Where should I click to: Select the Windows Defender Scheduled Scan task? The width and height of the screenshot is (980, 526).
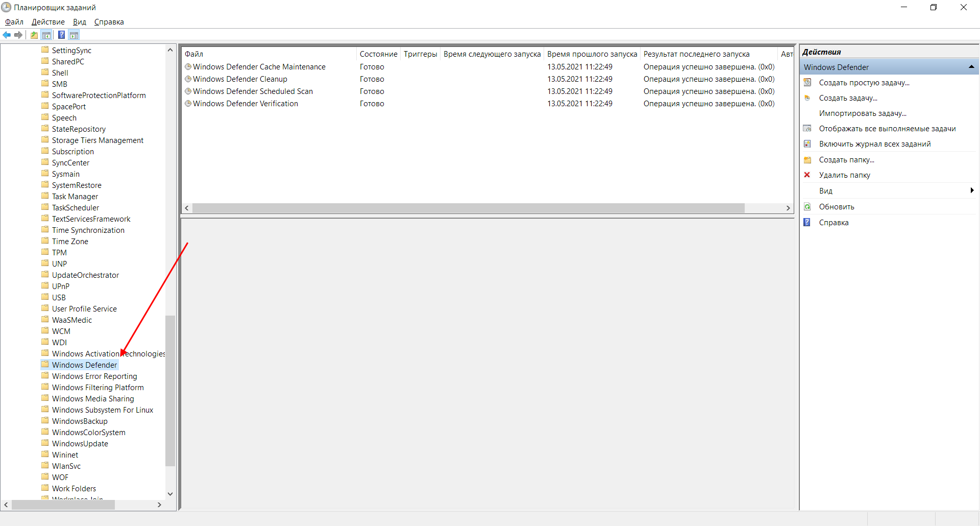coord(253,91)
